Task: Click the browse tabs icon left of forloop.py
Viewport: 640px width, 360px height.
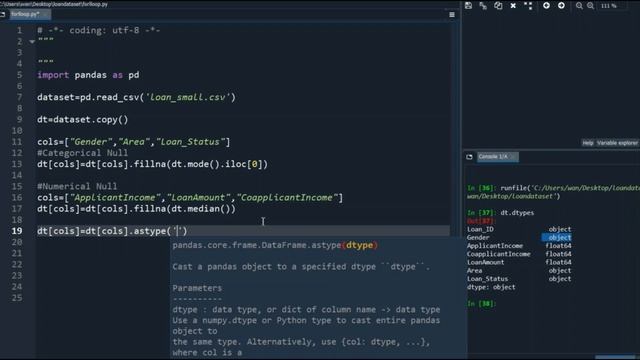Action: point(2,14)
